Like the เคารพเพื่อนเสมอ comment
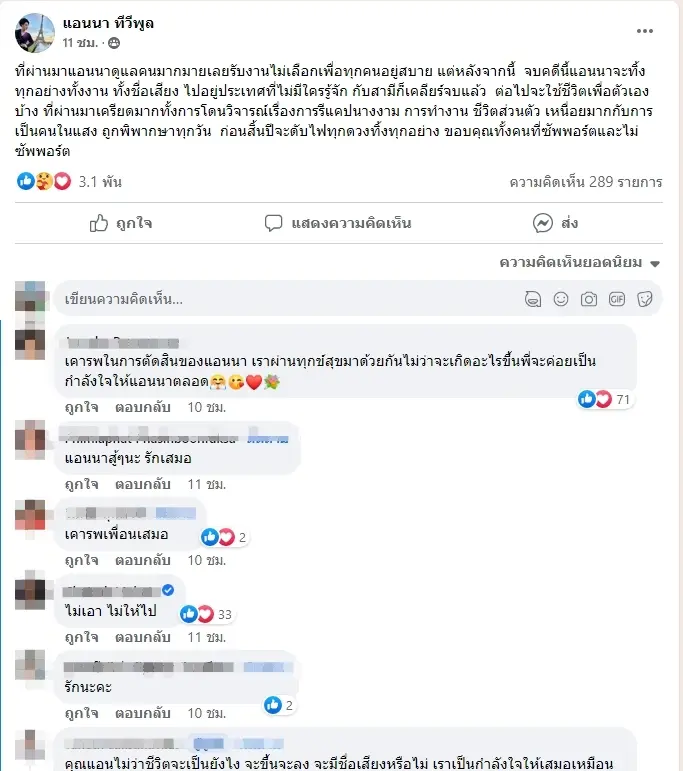The image size is (683, 771). (x=82, y=561)
